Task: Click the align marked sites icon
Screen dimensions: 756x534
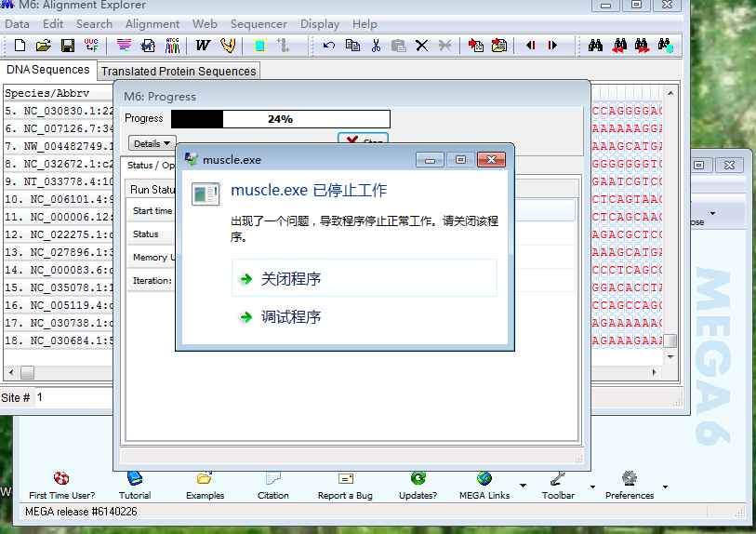Action: (283, 46)
